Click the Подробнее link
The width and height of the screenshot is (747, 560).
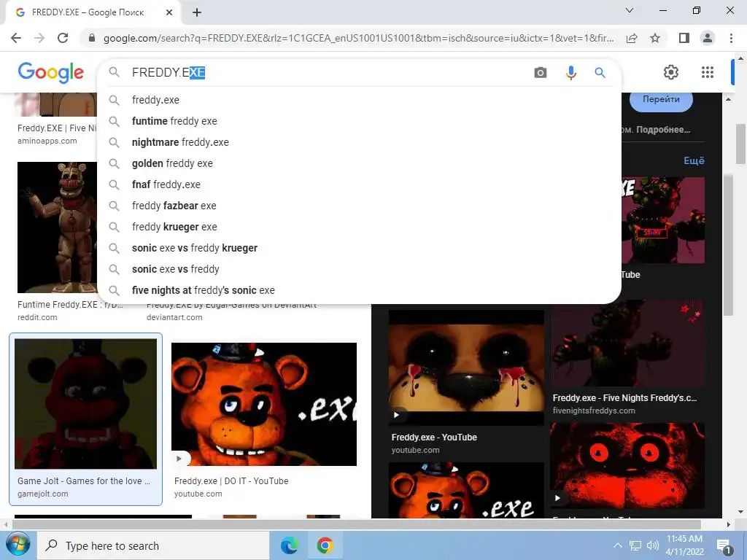point(662,130)
